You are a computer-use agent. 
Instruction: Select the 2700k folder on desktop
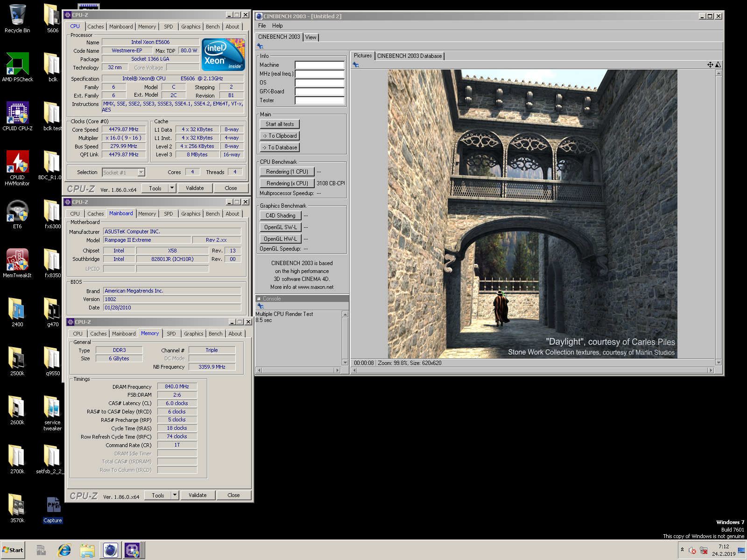coord(17,460)
